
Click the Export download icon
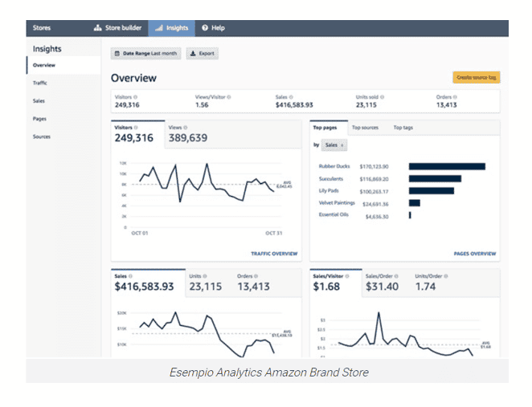point(193,54)
